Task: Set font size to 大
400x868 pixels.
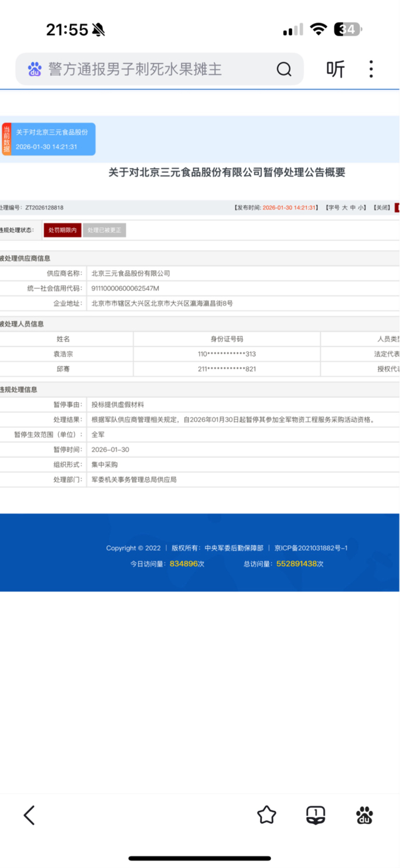Action: point(344,207)
